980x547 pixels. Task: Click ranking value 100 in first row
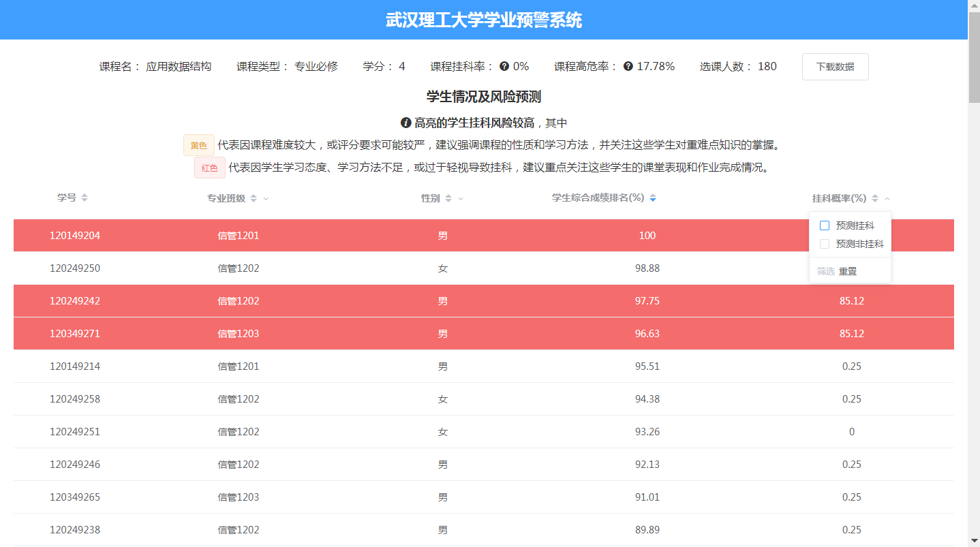(647, 236)
